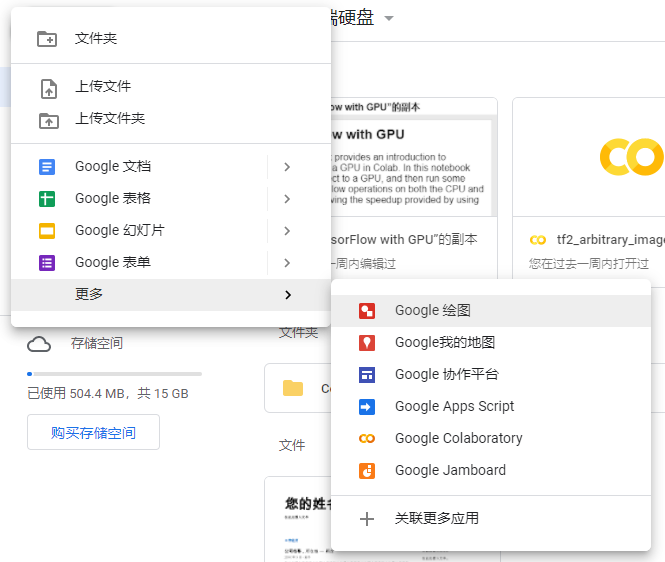The width and height of the screenshot is (665, 562).
Task: Click the 已使用 504.4 MB storage text
Action: 108,394
